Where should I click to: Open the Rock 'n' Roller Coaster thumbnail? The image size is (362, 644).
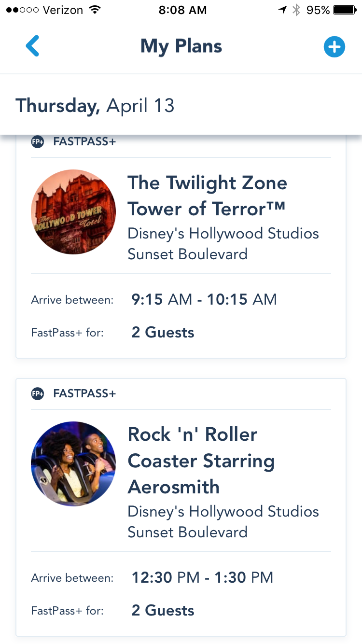pyautogui.click(x=73, y=464)
